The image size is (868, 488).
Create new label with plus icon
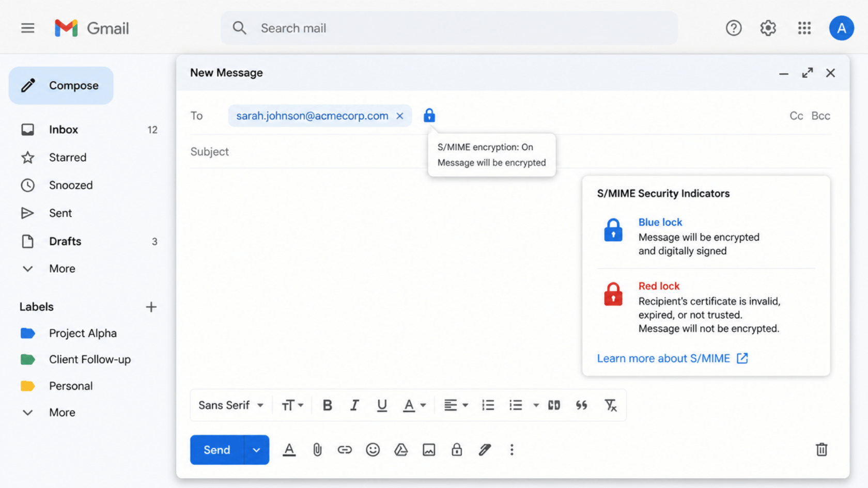151,307
